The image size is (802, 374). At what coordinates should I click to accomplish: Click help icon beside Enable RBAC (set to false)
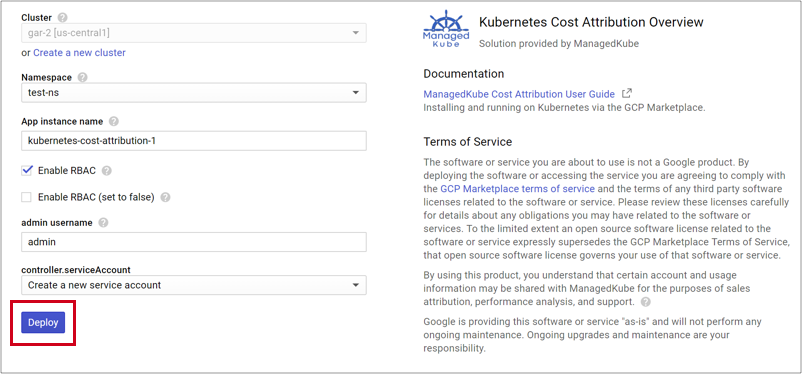tap(165, 197)
